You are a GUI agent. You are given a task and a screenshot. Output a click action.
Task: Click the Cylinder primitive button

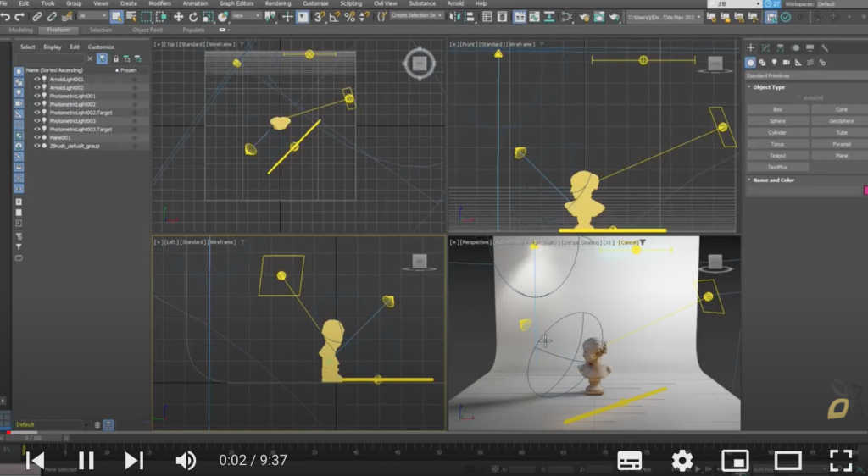point(778,133)
